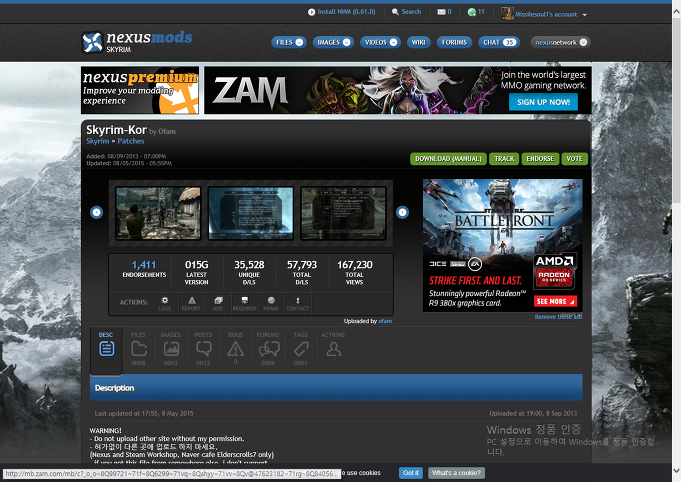Viewport: 681px width, 482px height.
Task: Click the Vote button
Action: tap(574, 159)
